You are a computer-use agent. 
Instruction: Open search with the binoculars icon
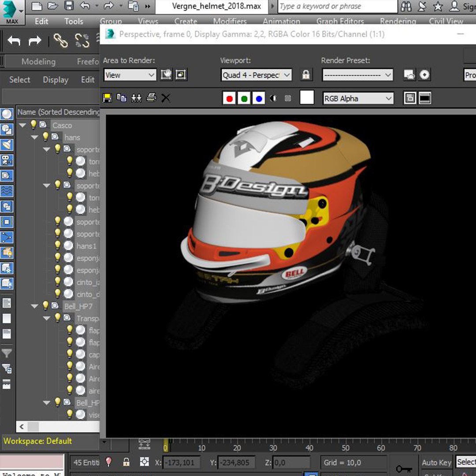(x=406, y=6)
